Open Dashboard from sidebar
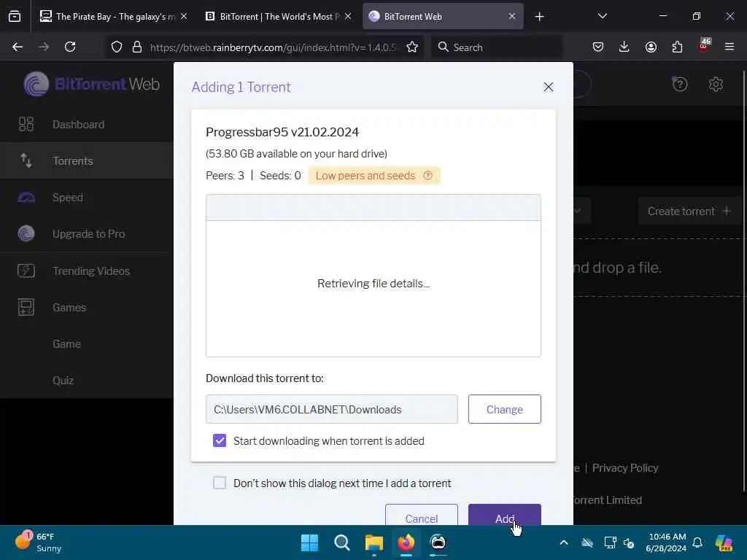 pyautogui.click(x=78, y=124)
